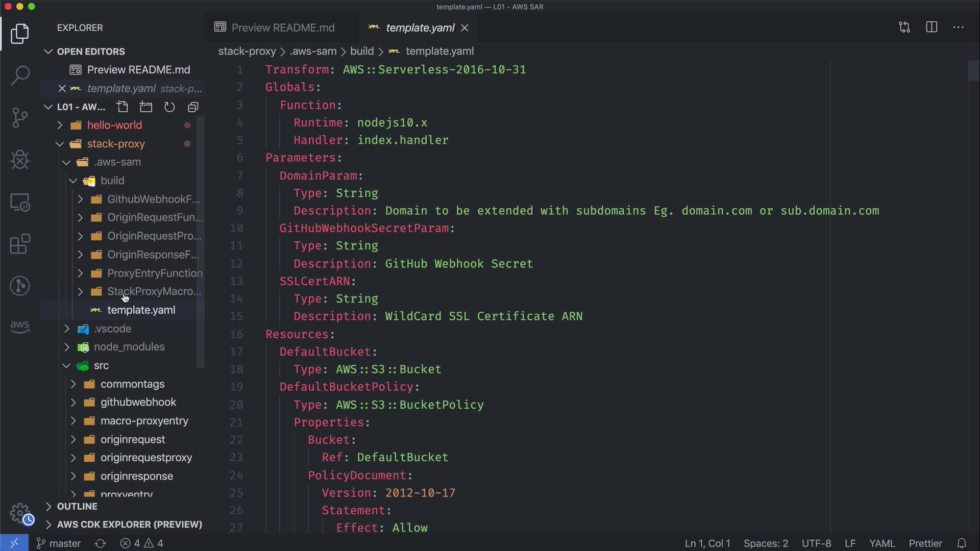Viewport: 980px width, 551px height.
Task: Change the YAML language mode in status bar
Action: (x=882, y=543)
